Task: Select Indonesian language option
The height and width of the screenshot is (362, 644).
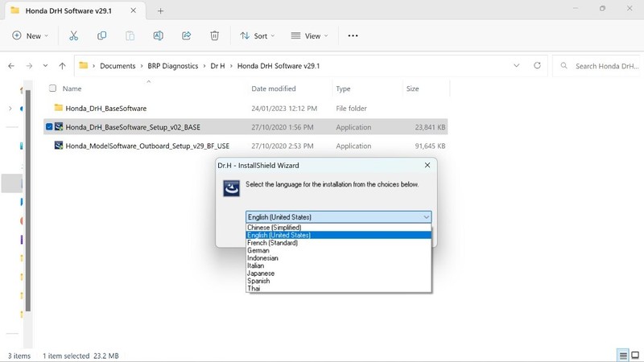Action: tap(338, 257)
